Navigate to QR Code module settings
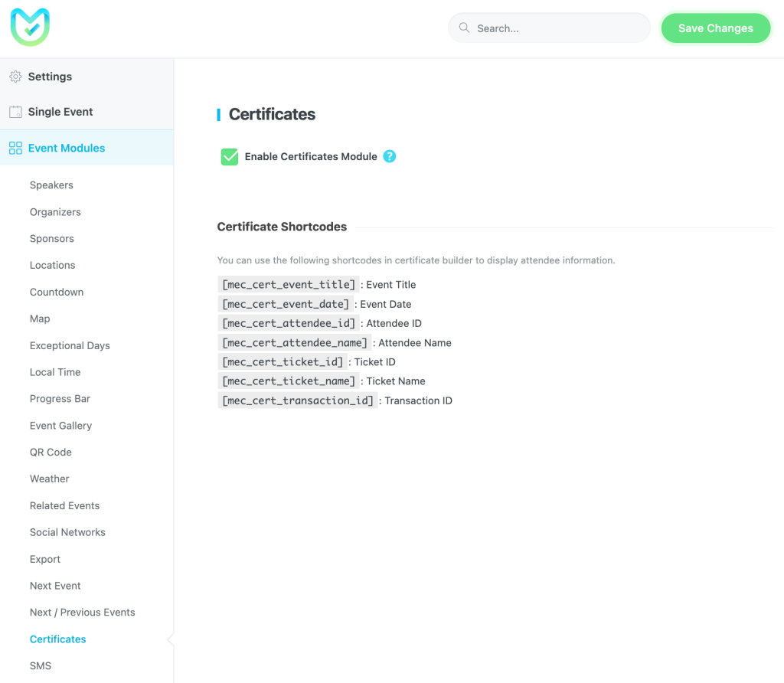This screenshot has width=784, height=683. (51, 452)
